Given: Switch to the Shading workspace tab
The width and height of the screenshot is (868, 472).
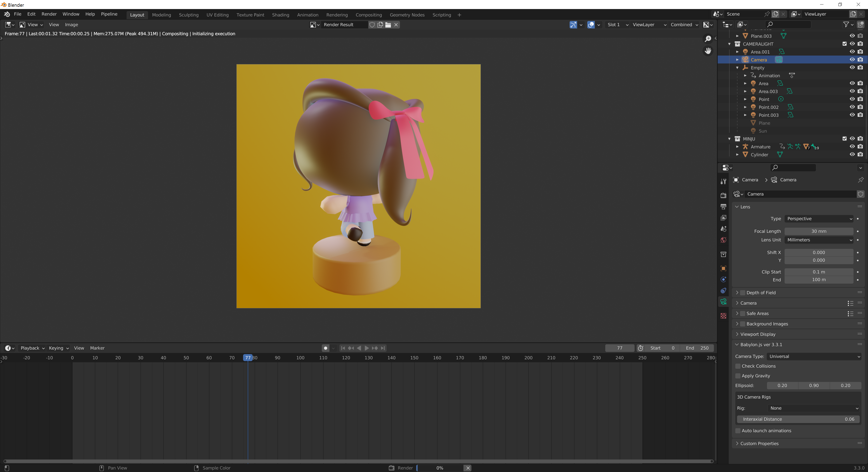Looking at the screenshot, I should pyautogui.click(x=280, y=15).
